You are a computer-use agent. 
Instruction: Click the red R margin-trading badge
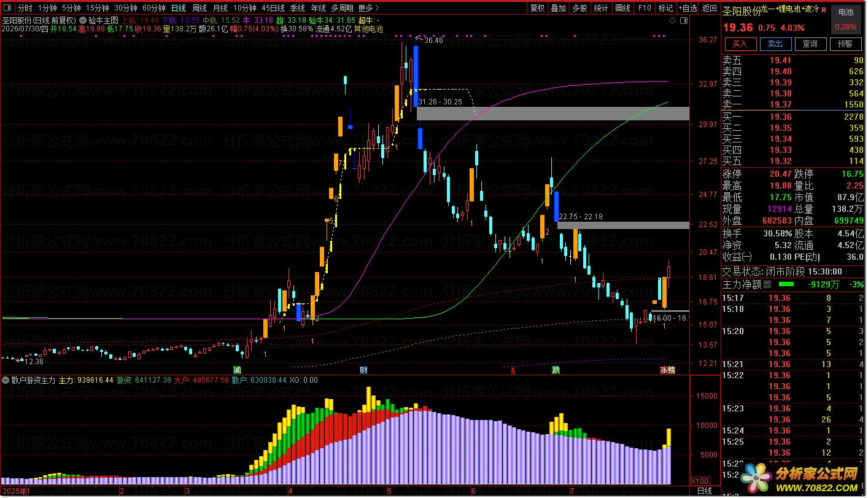823,11
